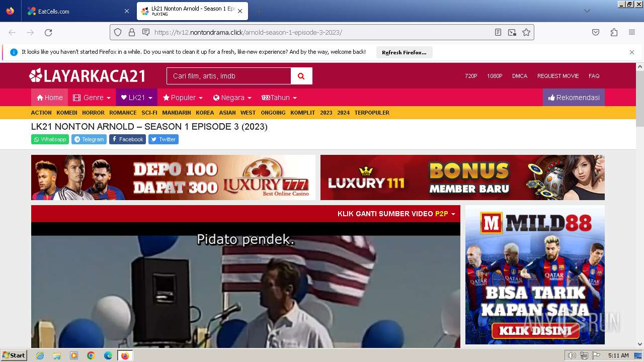Open the DMCA link

[x=520, y=76]
